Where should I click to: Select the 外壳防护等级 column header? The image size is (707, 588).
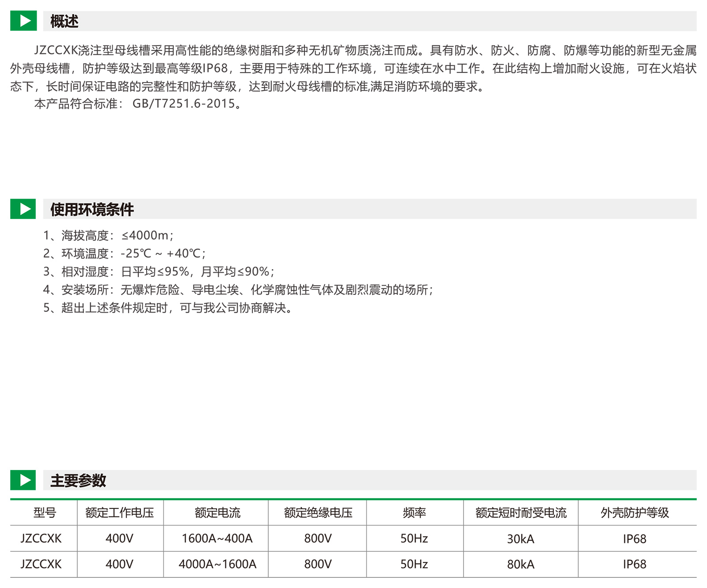coord(635,512)
